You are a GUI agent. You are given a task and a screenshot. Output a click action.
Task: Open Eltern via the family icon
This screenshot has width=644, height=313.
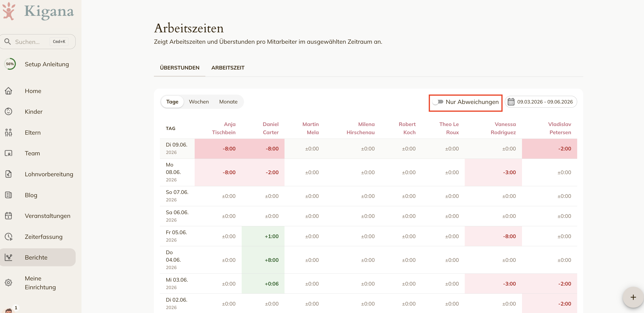tap(9, 133)
